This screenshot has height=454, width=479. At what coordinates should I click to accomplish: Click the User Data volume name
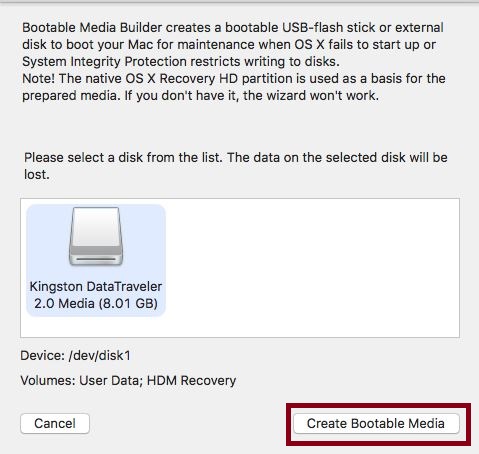[111, 380]
